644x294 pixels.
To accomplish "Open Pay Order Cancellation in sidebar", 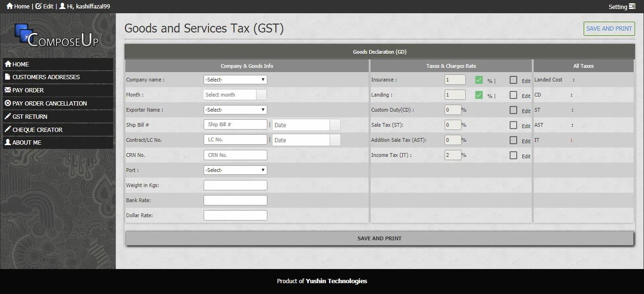I will (x=50, y=103).
